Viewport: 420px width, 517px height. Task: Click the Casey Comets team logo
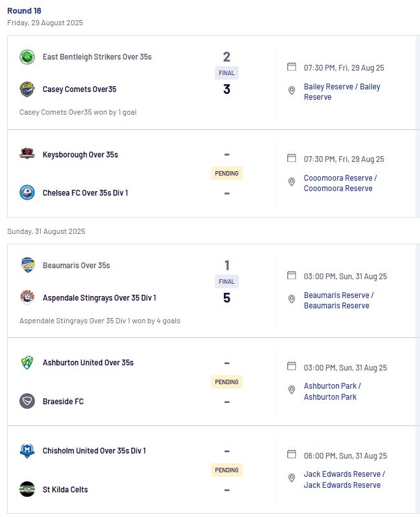coord(27,89)
